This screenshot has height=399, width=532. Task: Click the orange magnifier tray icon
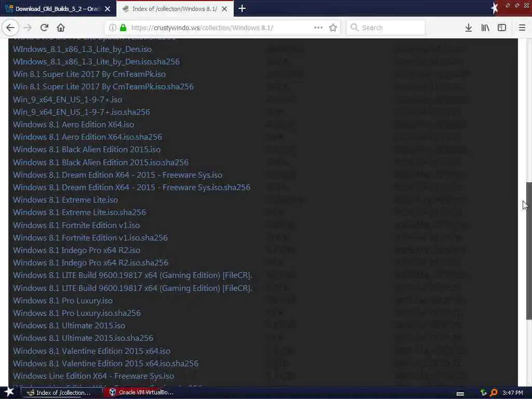pyautogui.click(x=494, y=393)
